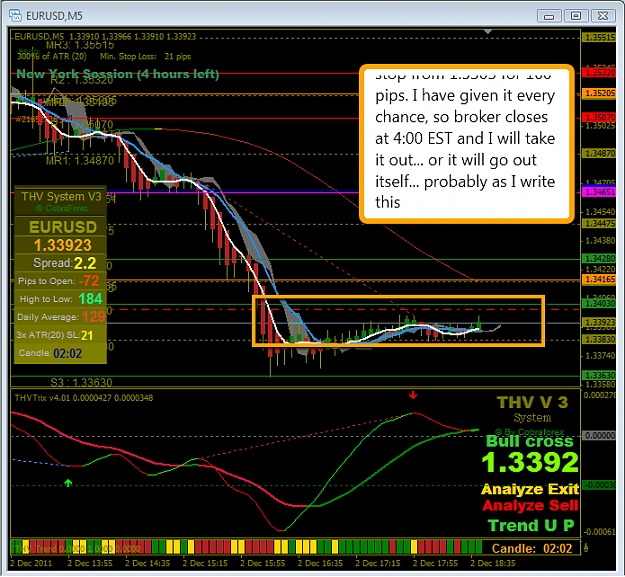The height and width of the screenshot is (577, 625).
Task: Click the 2 Dec 15:15 time axis label
Action: click(205, 563)
